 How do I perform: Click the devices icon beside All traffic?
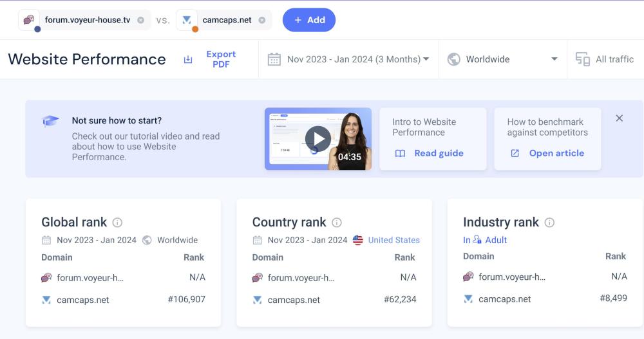click(583, 59)
